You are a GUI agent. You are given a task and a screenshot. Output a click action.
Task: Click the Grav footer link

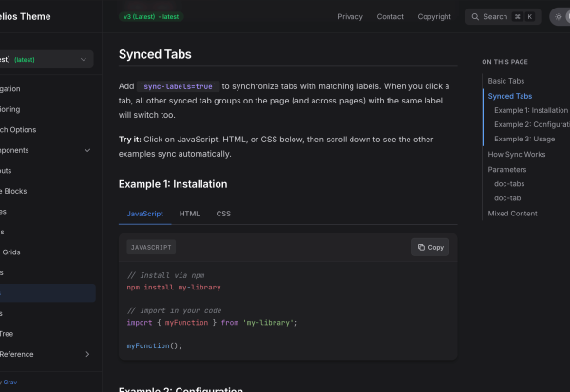pos(9,383)
